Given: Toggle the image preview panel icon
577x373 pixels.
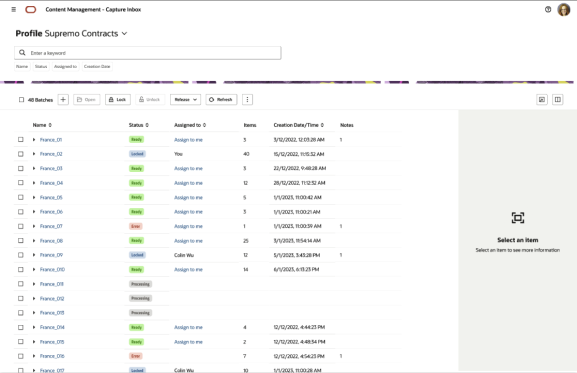Looking at the screenshot, I should point(542,100).
